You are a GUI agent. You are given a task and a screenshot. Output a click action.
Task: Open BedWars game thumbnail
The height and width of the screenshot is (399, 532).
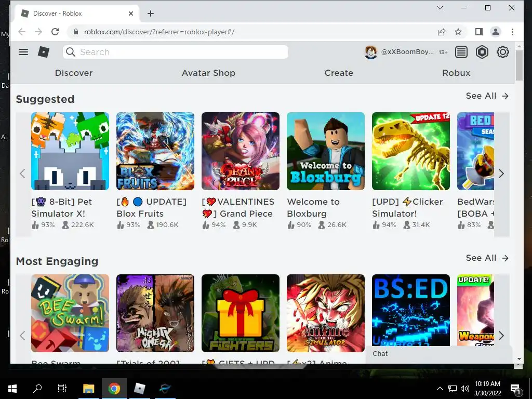475,151
